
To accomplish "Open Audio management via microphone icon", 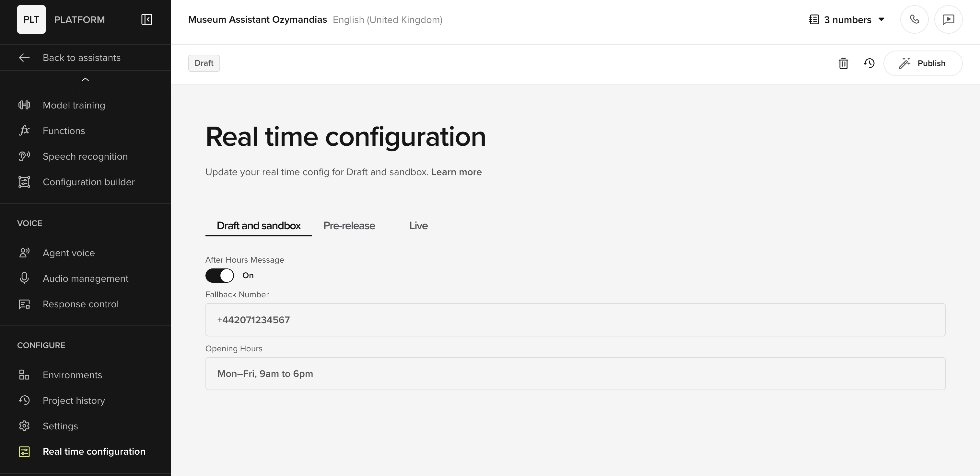I will (x=24, y=278).
